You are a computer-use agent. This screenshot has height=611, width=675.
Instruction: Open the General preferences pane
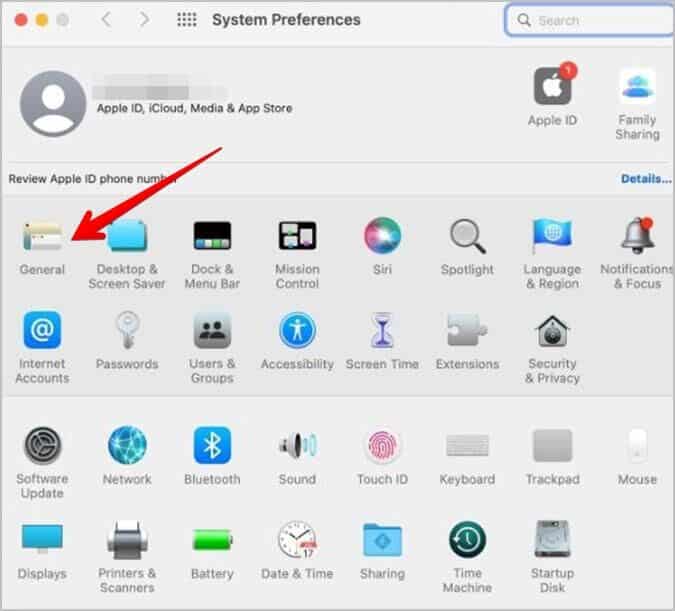(x=42, y=238)
